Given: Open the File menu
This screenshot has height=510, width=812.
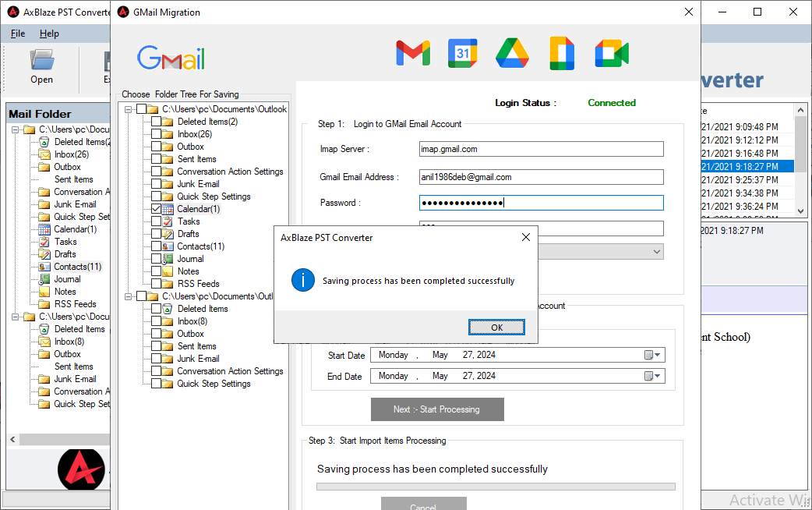Looking at the screenshot, I should tap(18, 34).
